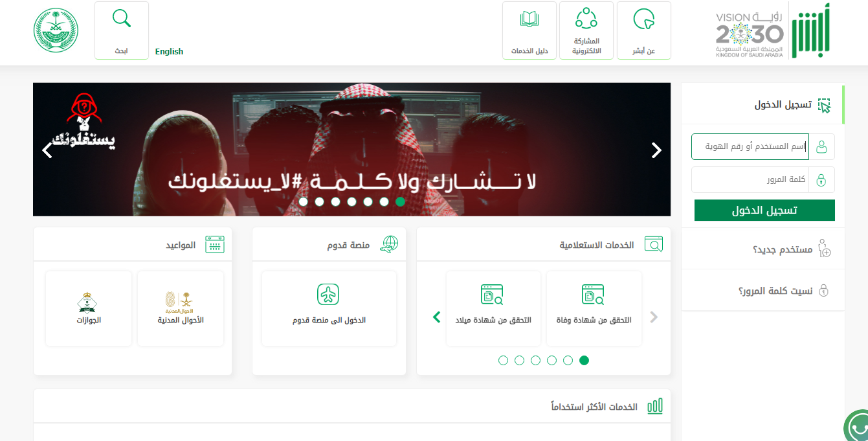
Task: Open verify birth certificate (التحقق من شهادة ميلاد)
Action: [x=493, y=308]
